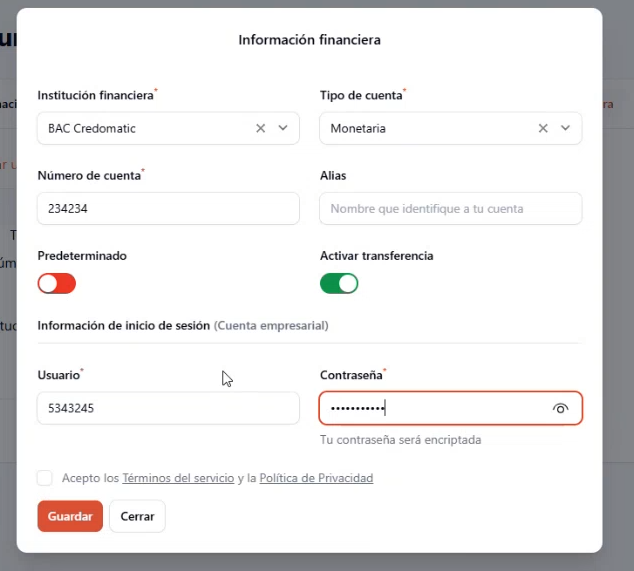Expand the Institución financiera dropdown arrow
Screen dimensions: 634x571
(283, 128)
